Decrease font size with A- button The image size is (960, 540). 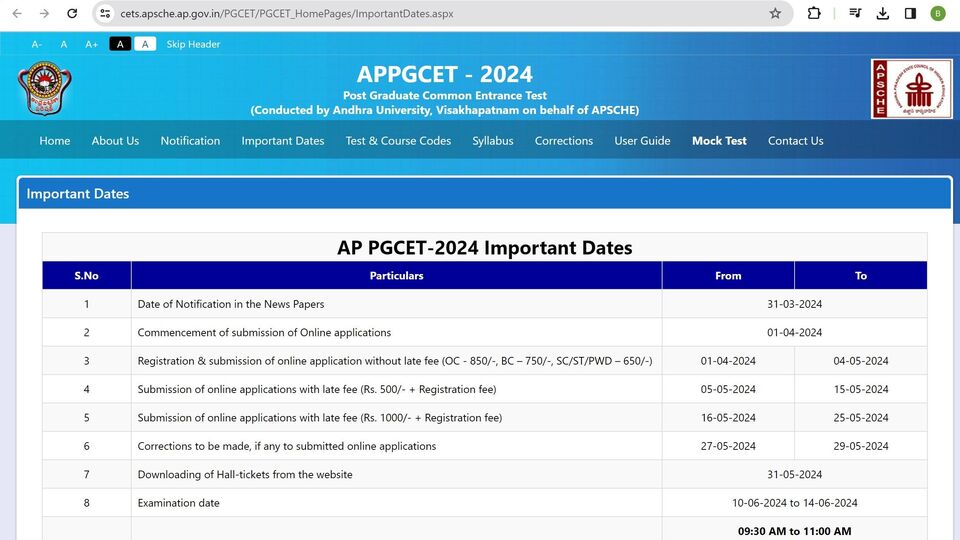tap(37, 44)
